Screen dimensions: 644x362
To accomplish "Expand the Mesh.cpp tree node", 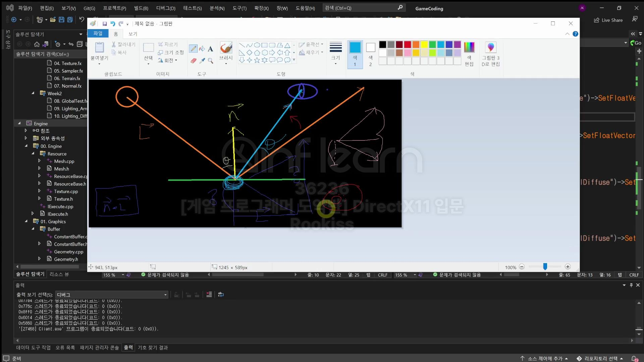I will click(x=39, y=161).
